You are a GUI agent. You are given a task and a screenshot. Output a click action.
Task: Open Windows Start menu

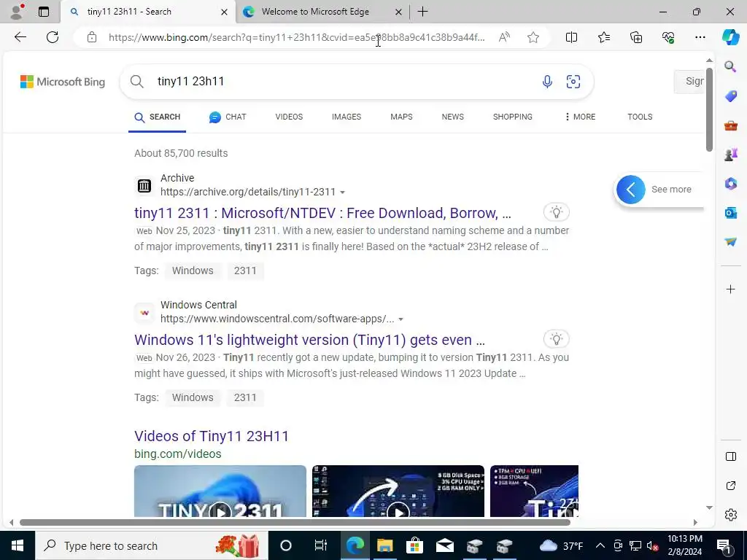[x=18, y=545]
